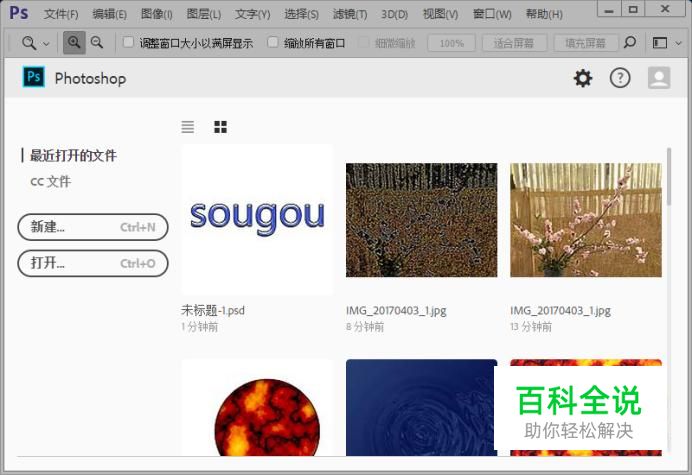Click the workspace layout icon

coord(660,43)
